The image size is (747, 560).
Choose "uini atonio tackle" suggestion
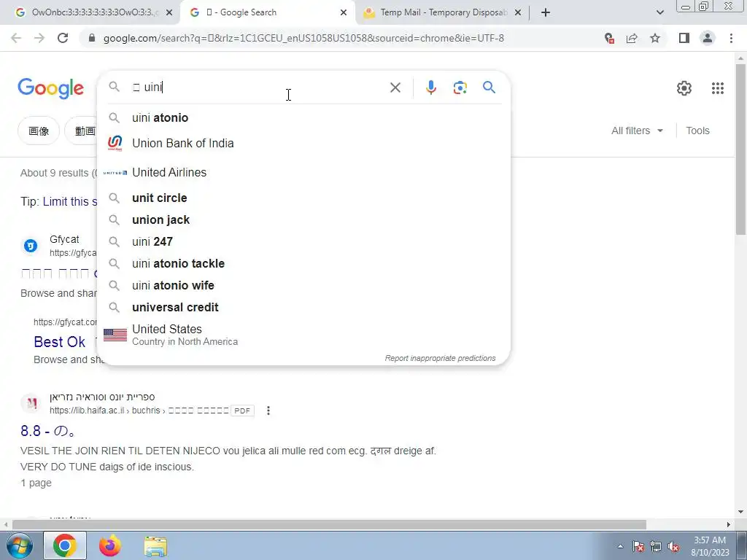point(303,263)
